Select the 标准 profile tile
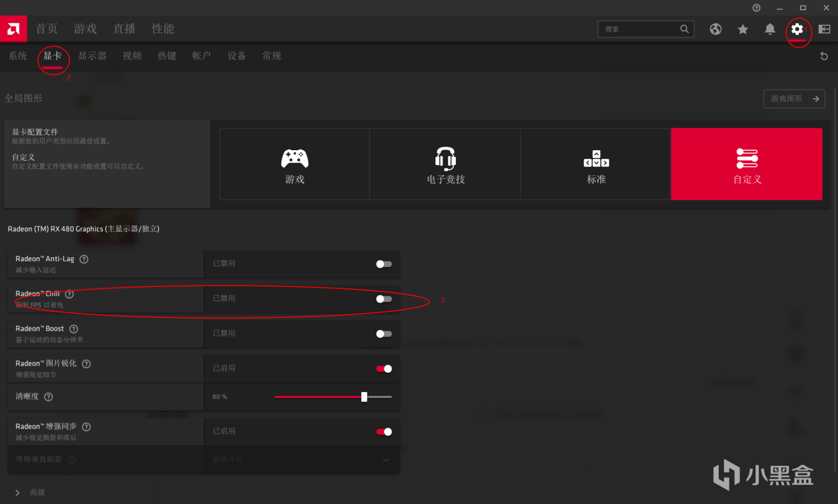This screenshot has width=838, height=504. [x=596, y=164]
